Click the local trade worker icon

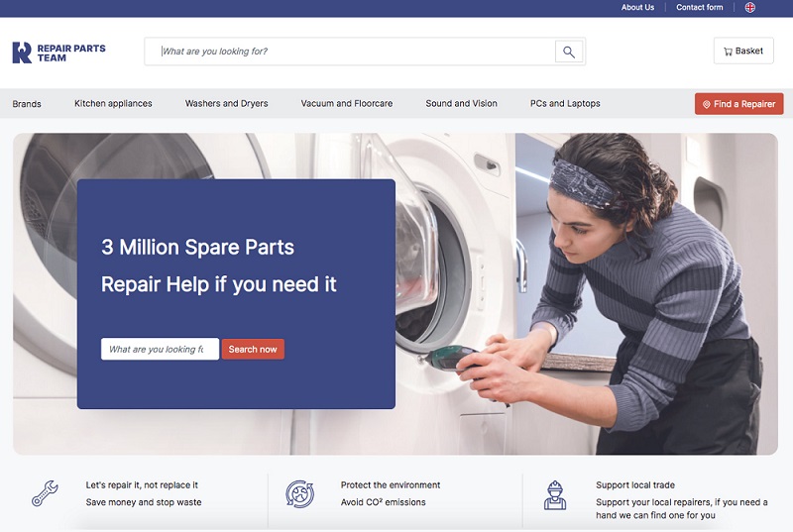click(x=555, y=495)
